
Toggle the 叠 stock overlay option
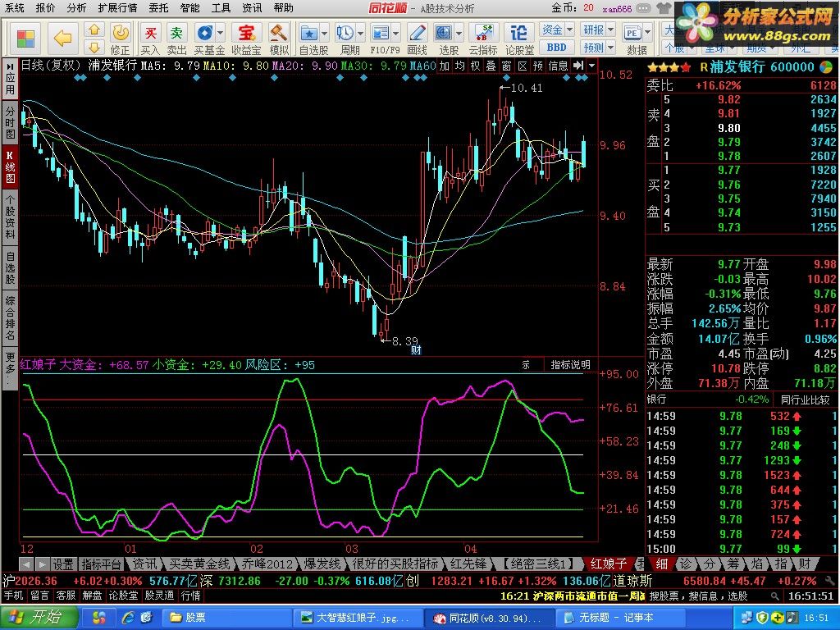tap(491, 66)
